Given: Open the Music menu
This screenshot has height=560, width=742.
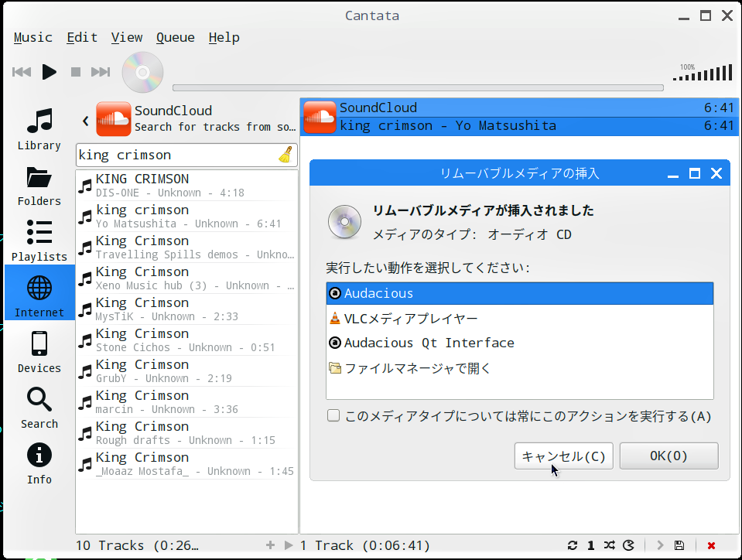Looking at the screenshot, I should click(33, 37).
